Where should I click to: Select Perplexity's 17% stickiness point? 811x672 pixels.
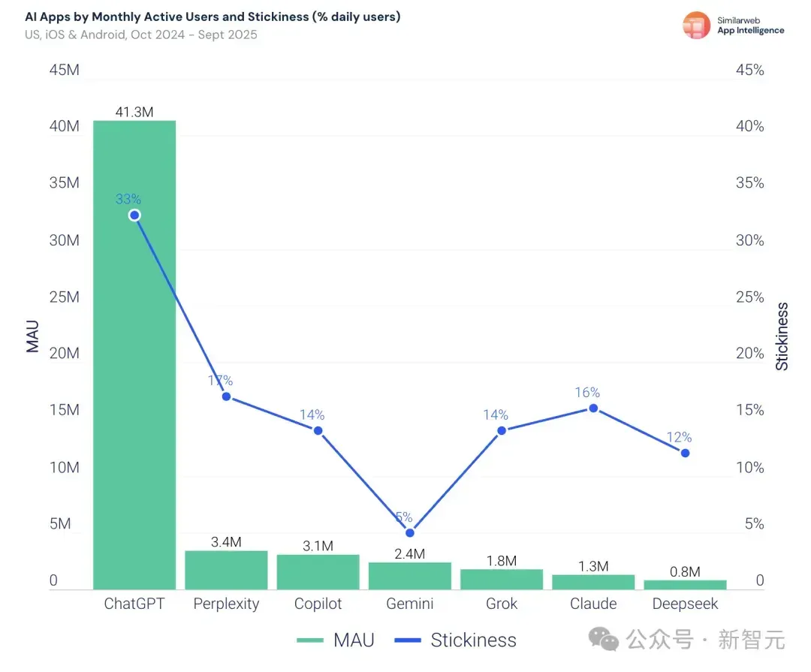(227, 396)
